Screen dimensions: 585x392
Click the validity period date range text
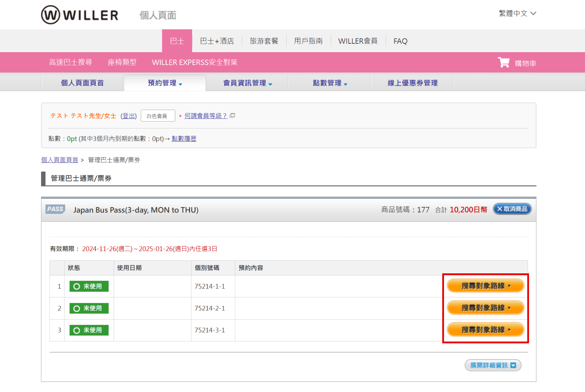(x=150, y=249)
